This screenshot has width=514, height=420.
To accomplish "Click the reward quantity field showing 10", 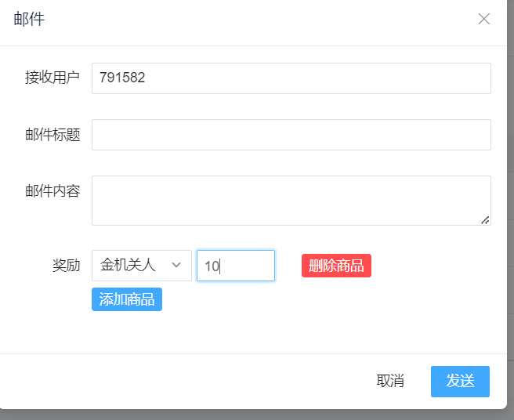I will coord(235,266).
